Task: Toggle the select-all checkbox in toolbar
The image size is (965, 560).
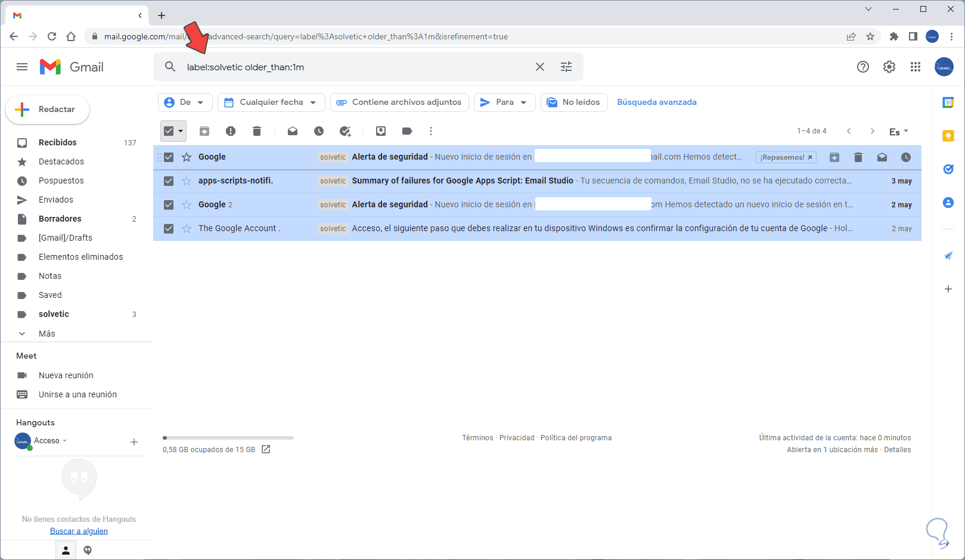Action: click(169, 131)
